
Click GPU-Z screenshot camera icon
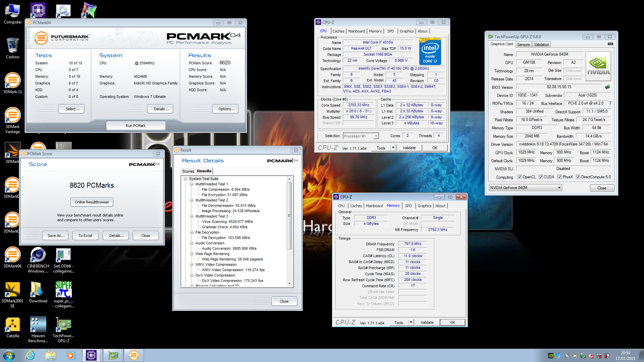(610, 44)
